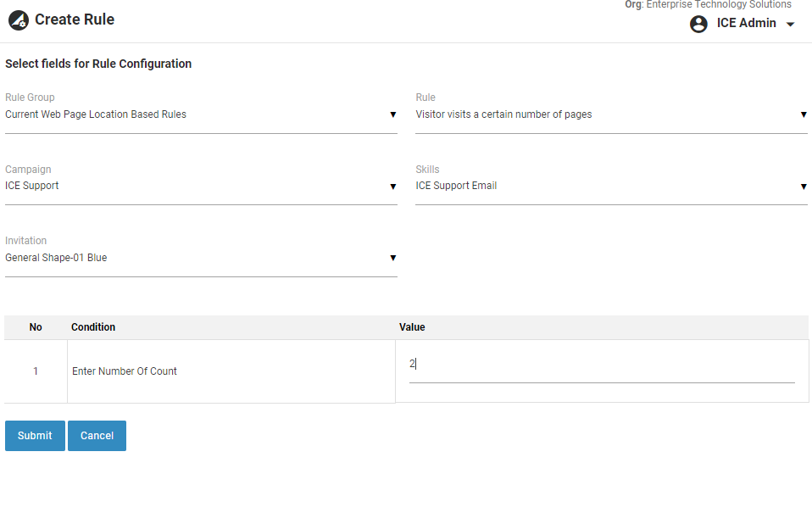The image size is (812, 513).
Task: Select the General Shape-01 Blue invitation field
Action: [x=195, y=258]
